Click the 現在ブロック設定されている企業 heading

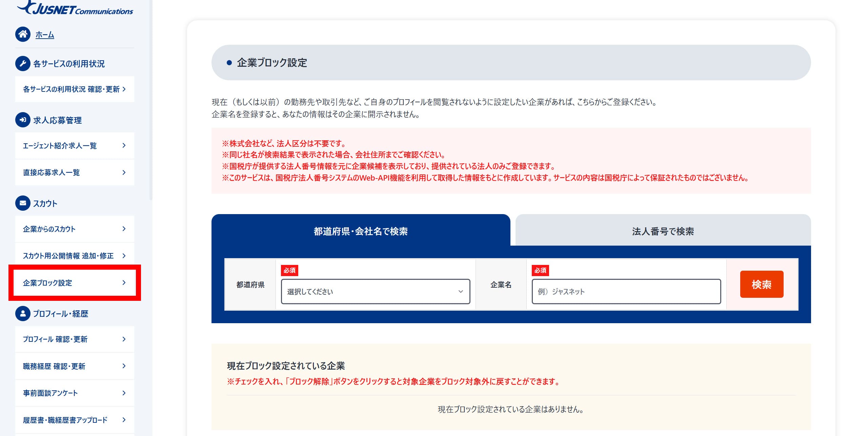point(286,366)
